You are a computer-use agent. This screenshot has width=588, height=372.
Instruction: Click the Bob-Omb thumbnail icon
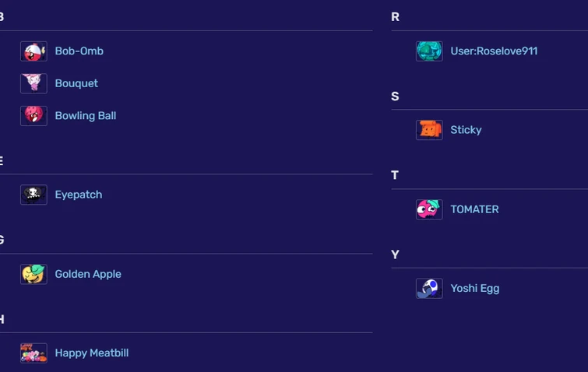coord(33,51)
